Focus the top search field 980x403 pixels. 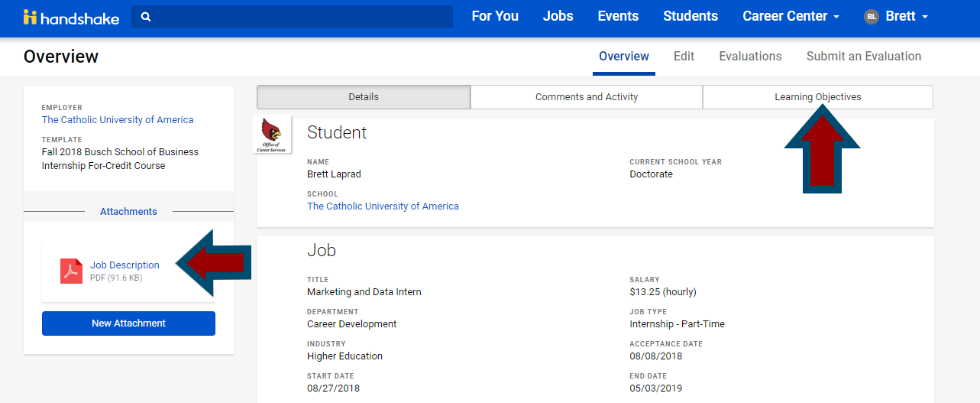tap(292, 17)
